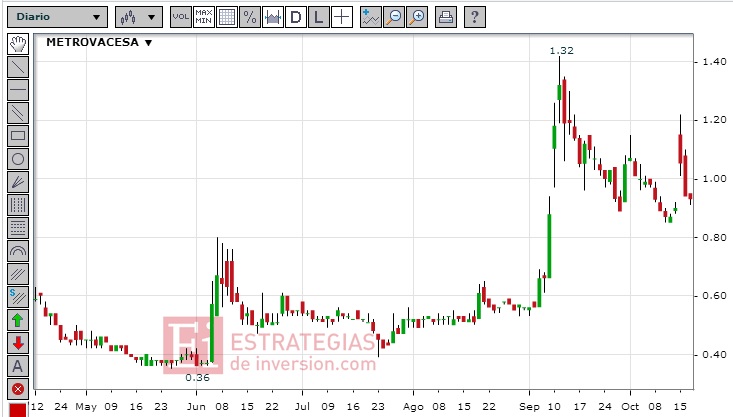Open the red color swatch

tap(18, 410)
